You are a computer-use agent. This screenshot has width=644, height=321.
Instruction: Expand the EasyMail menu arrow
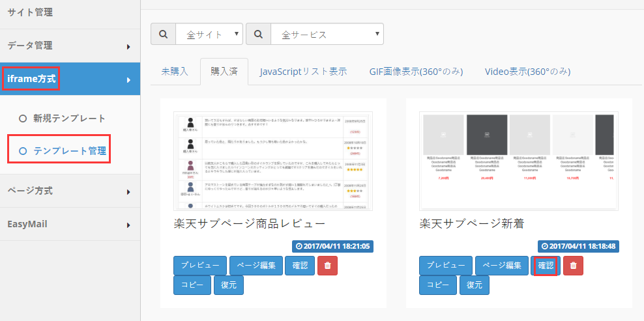tap(128, 225)
